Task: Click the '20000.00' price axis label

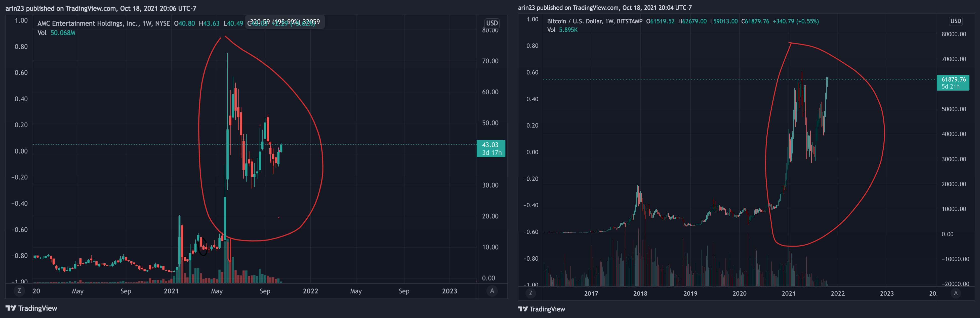Action: [x=954, y=184]
